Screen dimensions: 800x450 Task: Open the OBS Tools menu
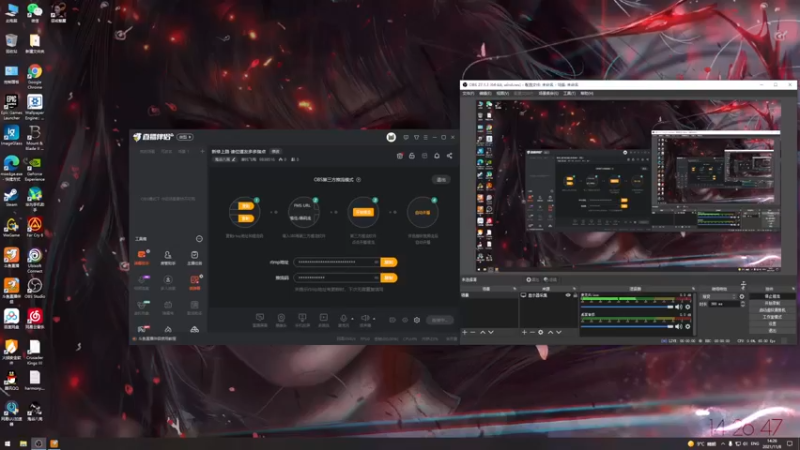(x=569, y=93)
